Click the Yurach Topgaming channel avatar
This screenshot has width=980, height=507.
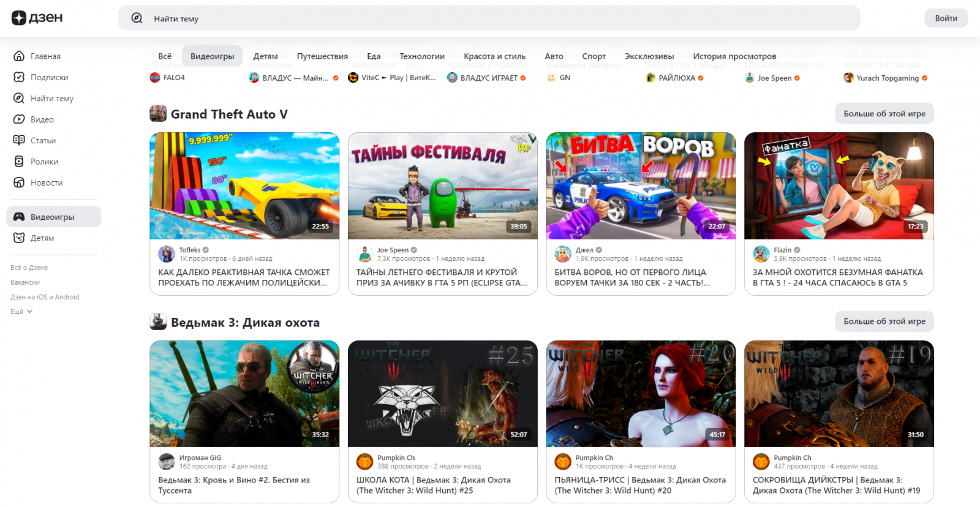tap(848, 78)
